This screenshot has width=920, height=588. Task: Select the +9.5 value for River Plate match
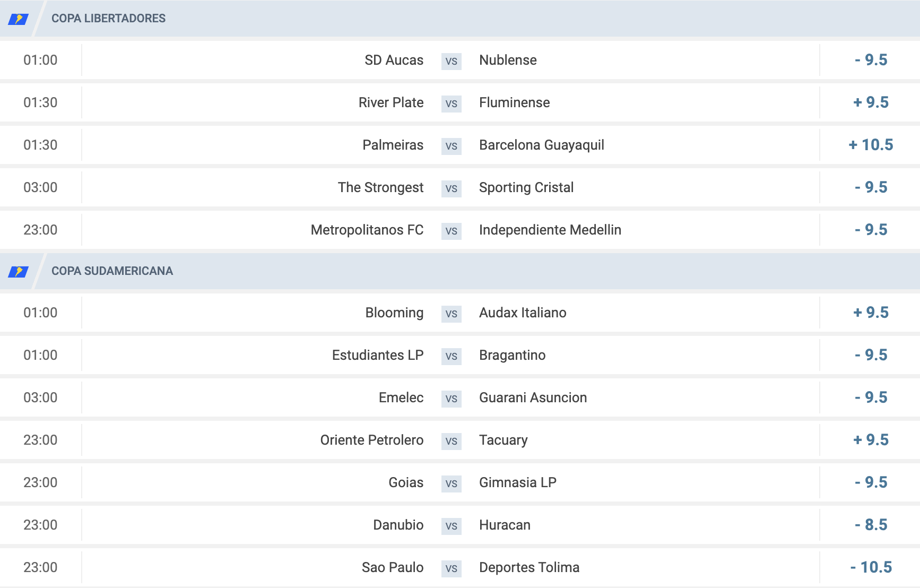point(871,102)
